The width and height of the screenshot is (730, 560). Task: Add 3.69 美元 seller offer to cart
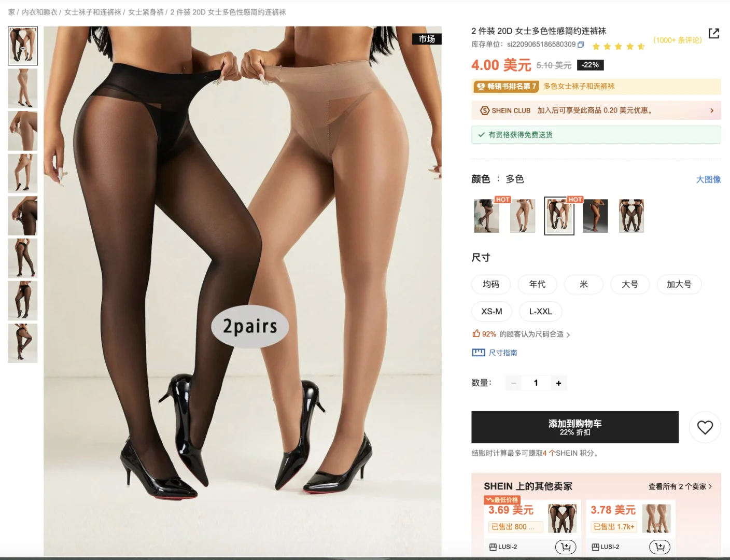566,547
